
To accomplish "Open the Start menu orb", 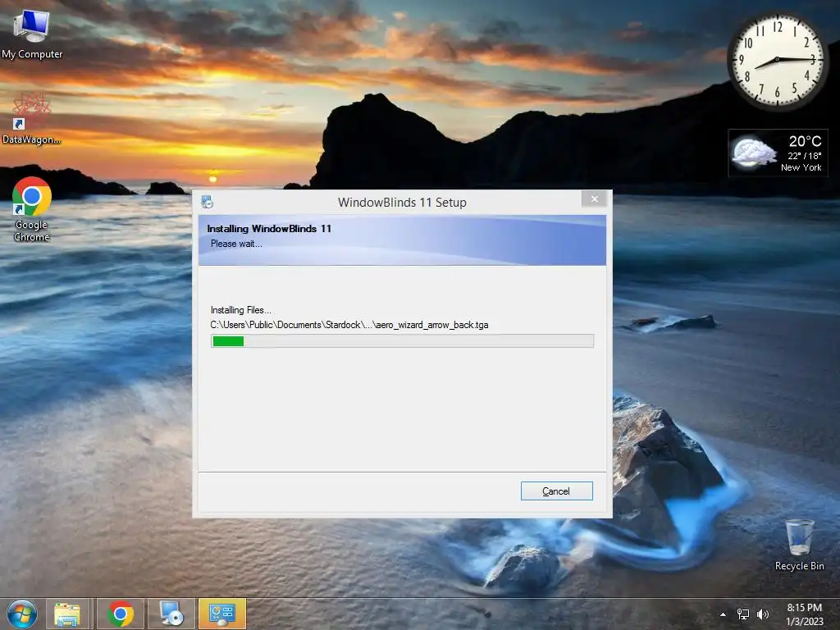I will 22,614.
